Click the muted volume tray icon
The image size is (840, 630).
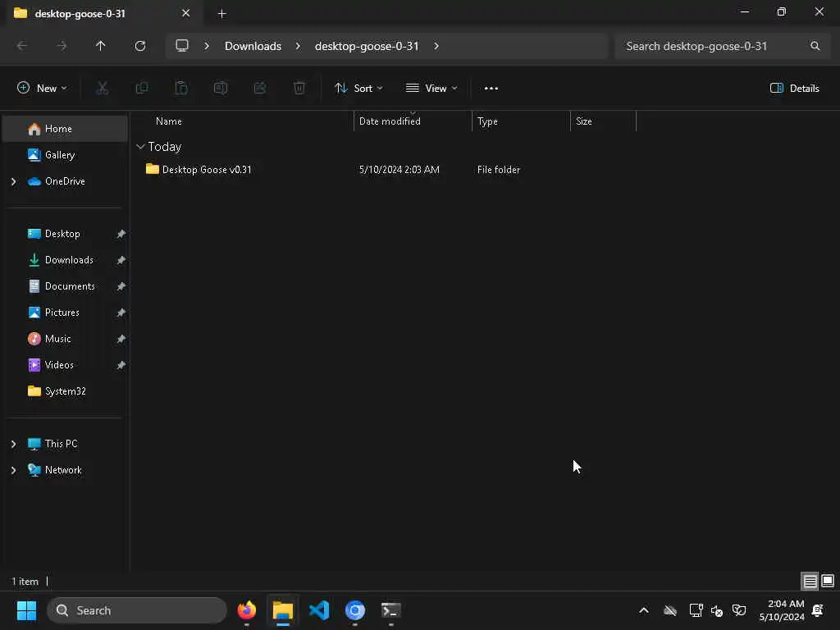click(717, 610)
